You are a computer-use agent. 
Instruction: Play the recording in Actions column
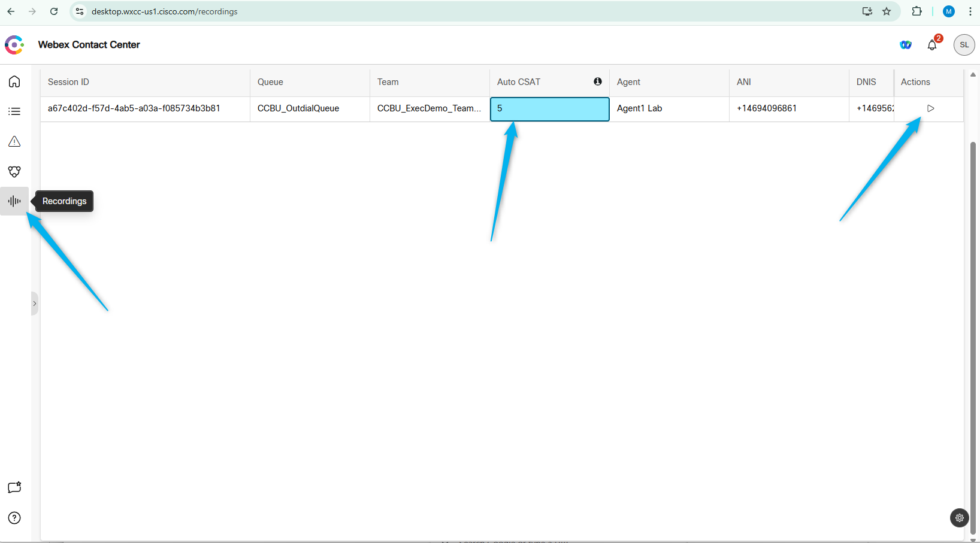(930, 108)
